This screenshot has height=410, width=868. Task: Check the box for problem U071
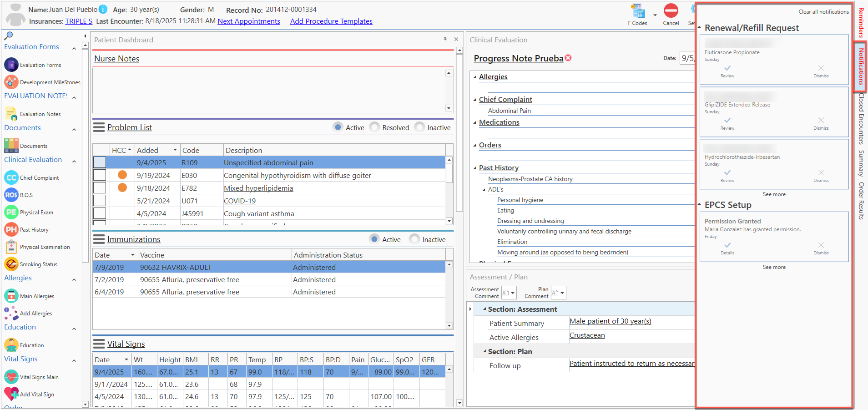pyautogui.click(x=100, y=201)
